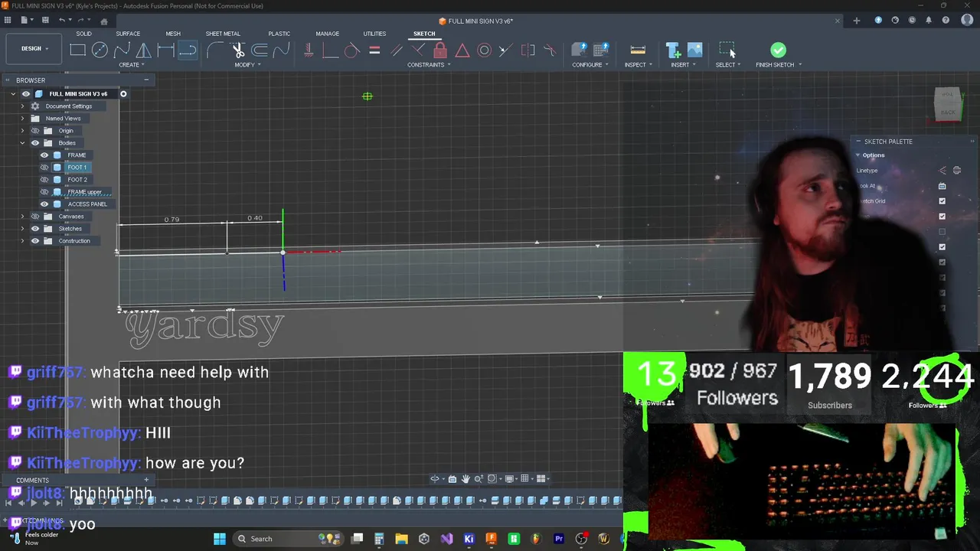The height and width of the screenshot is (551, 980).
Task: Expand Document Settings node
Action: (22, 106)
